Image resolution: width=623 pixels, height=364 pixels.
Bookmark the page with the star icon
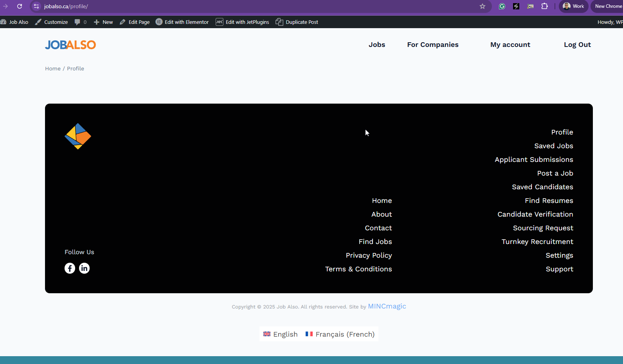click(483, 6)
